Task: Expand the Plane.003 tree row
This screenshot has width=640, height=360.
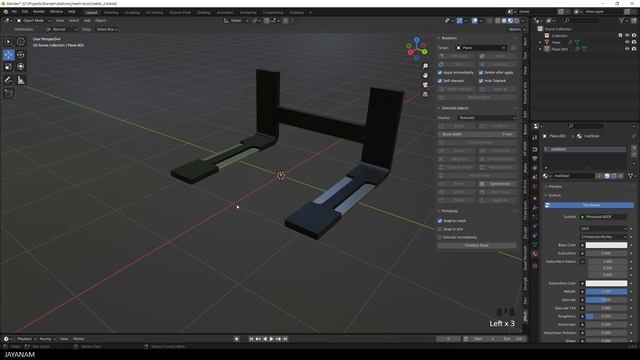Action: pyautogui.click(x=540, y=49)
